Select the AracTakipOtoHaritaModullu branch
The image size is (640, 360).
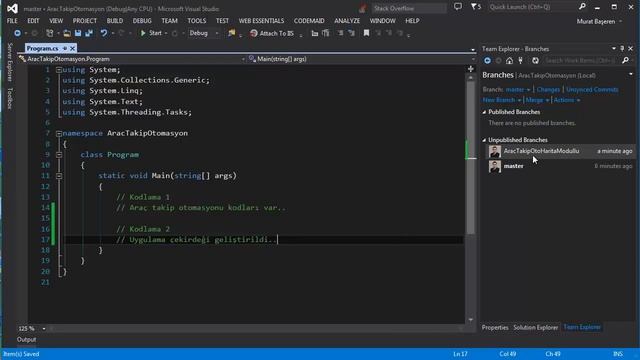point(560,151)
